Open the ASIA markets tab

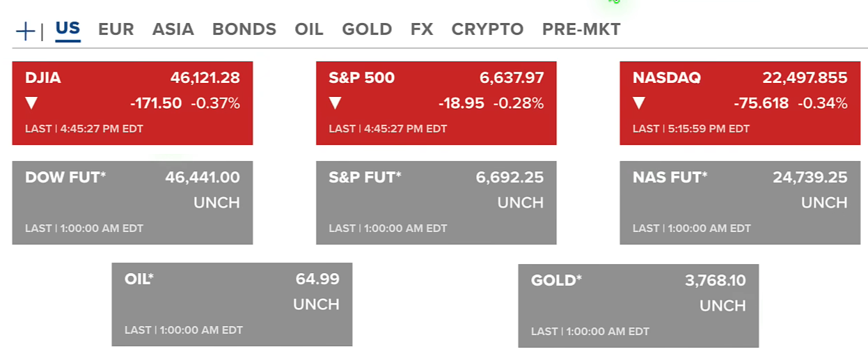point(173,29)
